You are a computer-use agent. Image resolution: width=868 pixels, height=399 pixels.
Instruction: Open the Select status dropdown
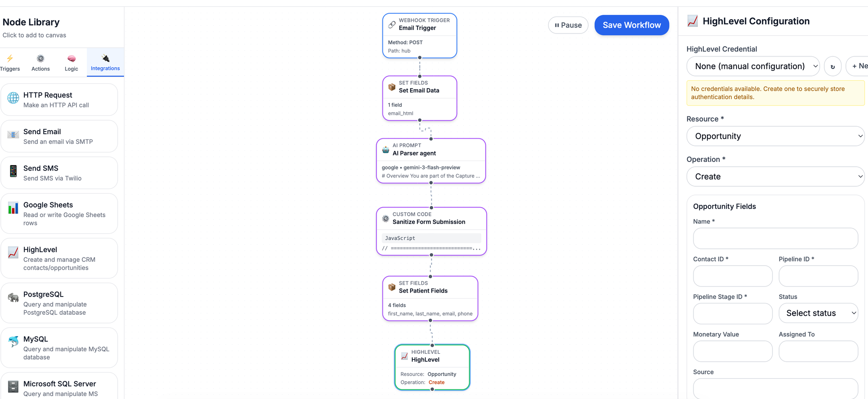click(x=818, y=313)
